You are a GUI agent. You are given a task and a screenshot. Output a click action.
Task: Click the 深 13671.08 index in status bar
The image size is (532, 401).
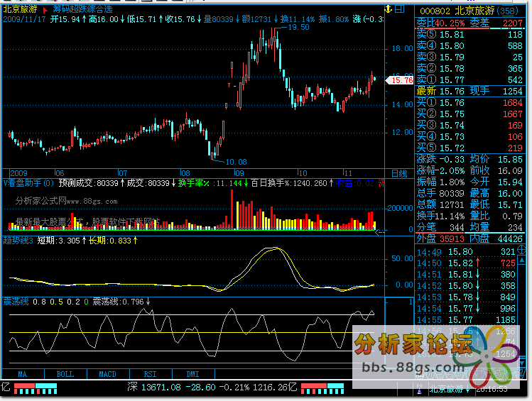click(x=154, y=387)
